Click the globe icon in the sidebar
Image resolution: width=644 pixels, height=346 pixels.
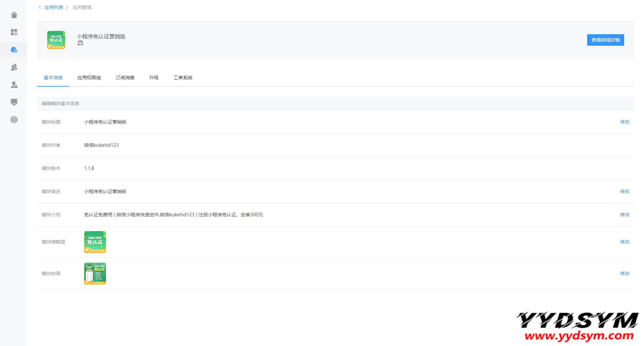14,120
